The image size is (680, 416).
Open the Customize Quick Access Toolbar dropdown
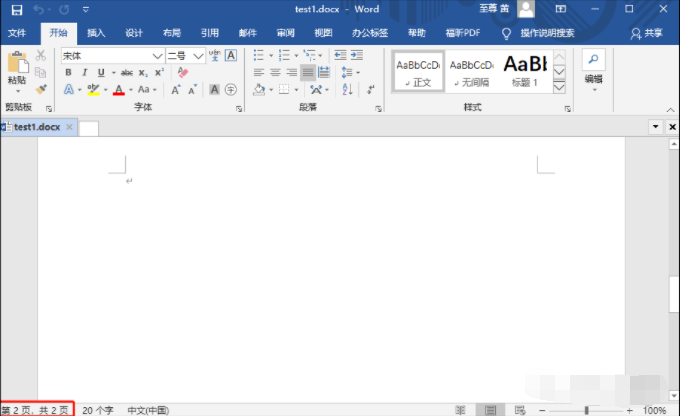pyautogui.click(x=86, y=10)
